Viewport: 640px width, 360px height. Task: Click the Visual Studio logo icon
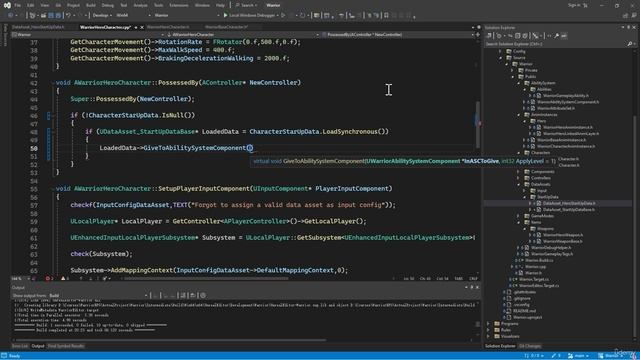pyautogui.click(x=7, y=5)
